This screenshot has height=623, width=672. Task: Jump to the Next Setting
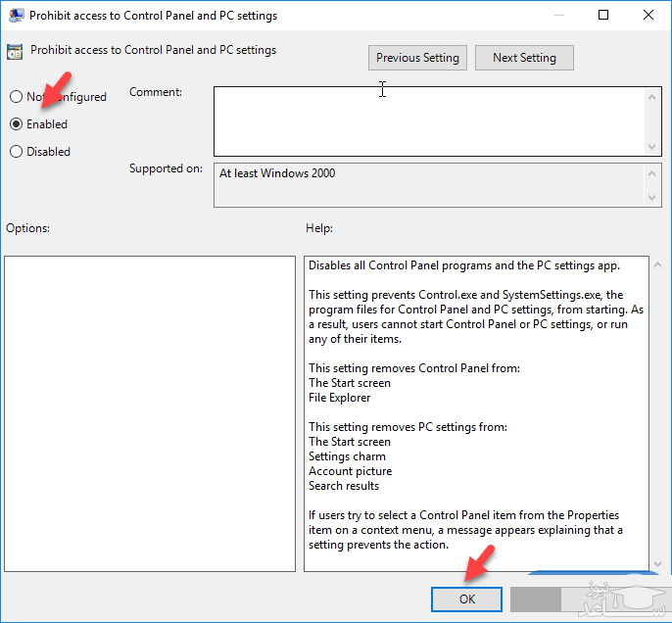[524, 58]
